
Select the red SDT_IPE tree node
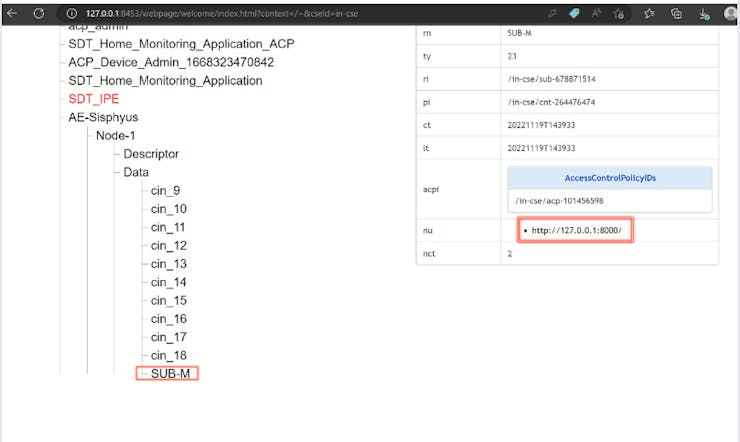pos(93,99)
